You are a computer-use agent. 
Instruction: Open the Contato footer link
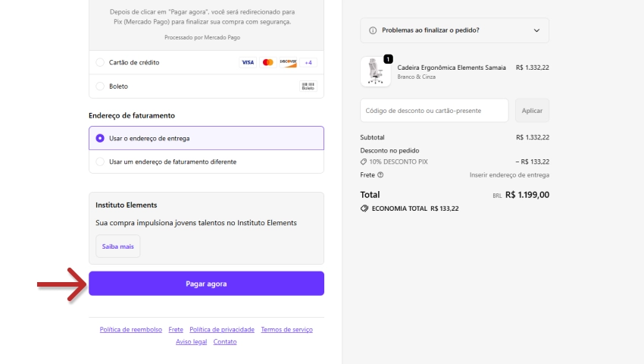(x=225, y=342)
